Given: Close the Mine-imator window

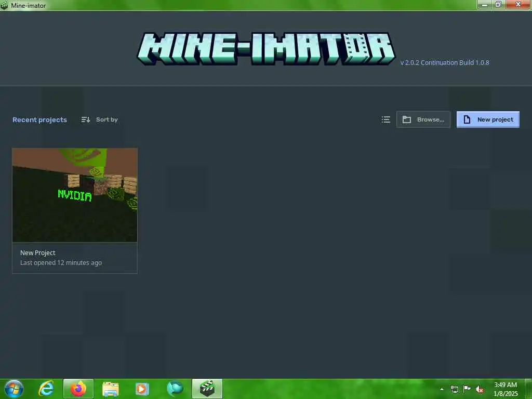Looking at the screenshot, I should tap(518, 5).
